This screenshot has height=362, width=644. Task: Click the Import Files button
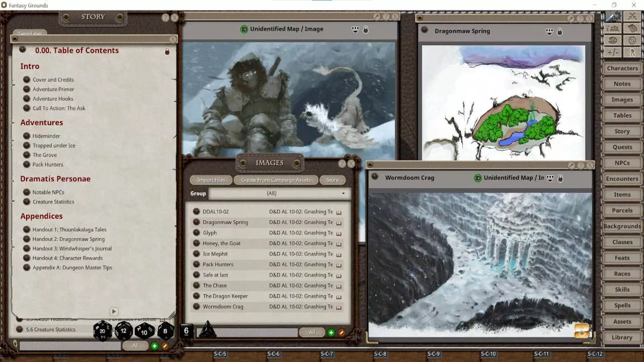[211, 180]
